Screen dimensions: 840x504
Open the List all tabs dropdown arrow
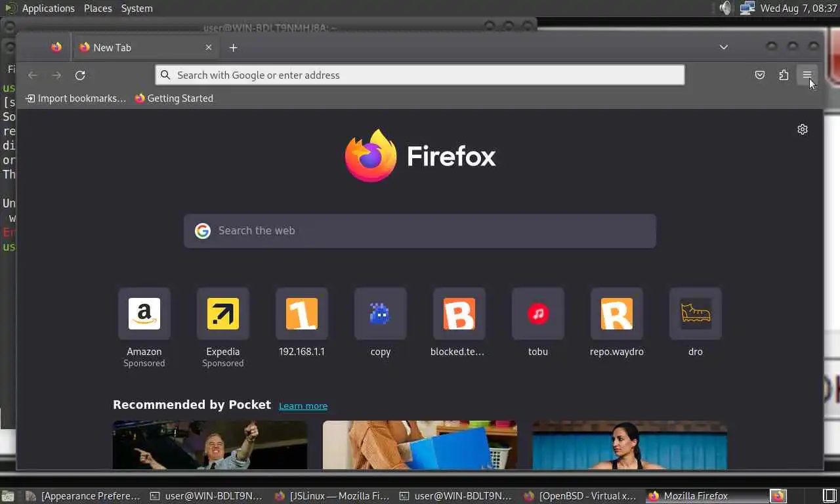(x=724, y=47)
